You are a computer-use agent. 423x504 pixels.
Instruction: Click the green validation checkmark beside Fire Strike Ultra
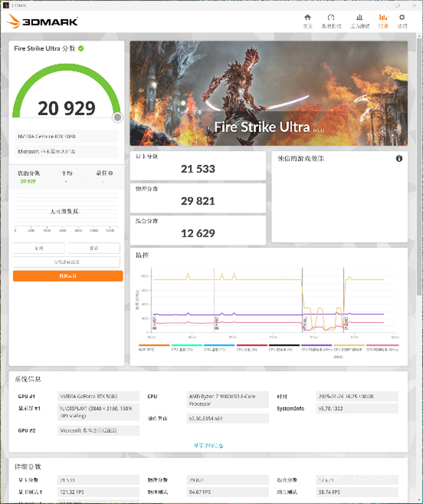tap(81, 49)
